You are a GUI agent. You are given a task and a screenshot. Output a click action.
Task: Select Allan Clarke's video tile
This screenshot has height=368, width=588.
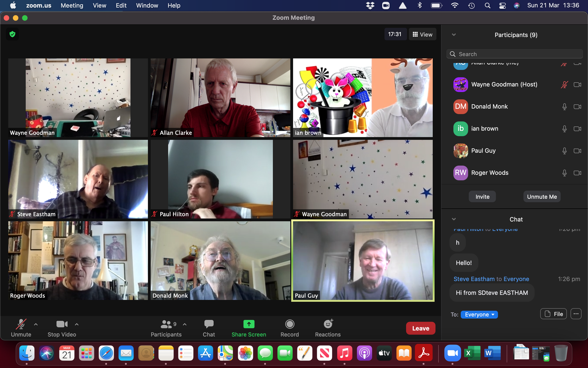(x=220, y=98)
